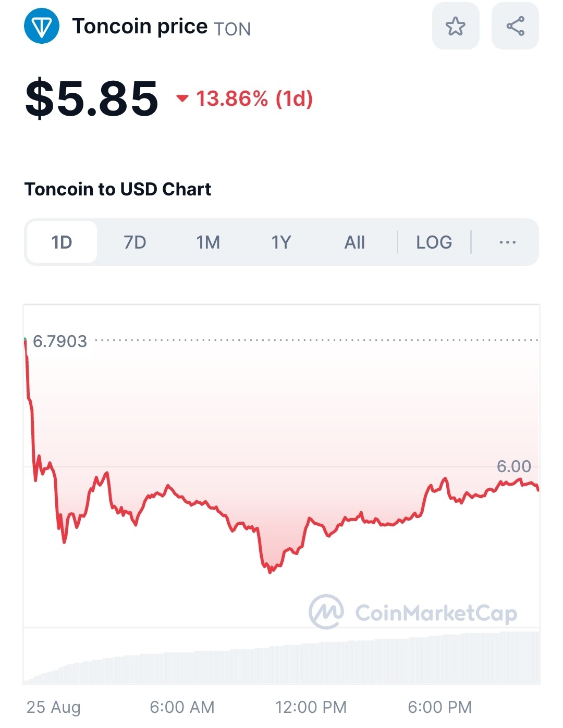Select the 1D timeframe tab
Image resolution: width=563 pixels, height=728 pixels.
coord(62,242)
